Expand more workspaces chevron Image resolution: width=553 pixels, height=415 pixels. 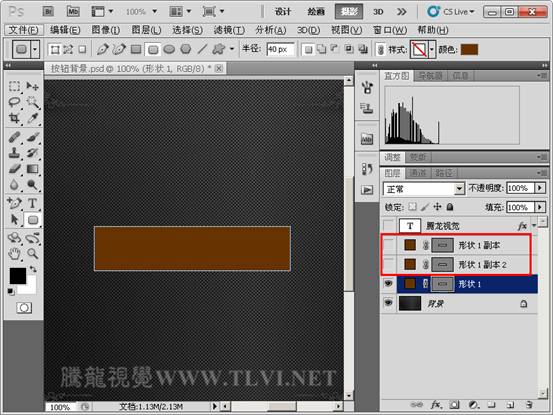pos(401,12)
